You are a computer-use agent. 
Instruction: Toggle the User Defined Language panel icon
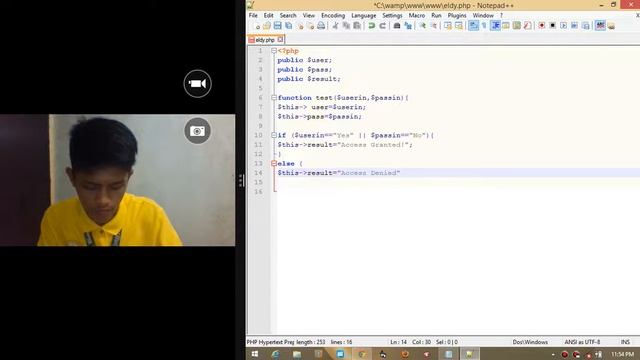click(506, 26)
